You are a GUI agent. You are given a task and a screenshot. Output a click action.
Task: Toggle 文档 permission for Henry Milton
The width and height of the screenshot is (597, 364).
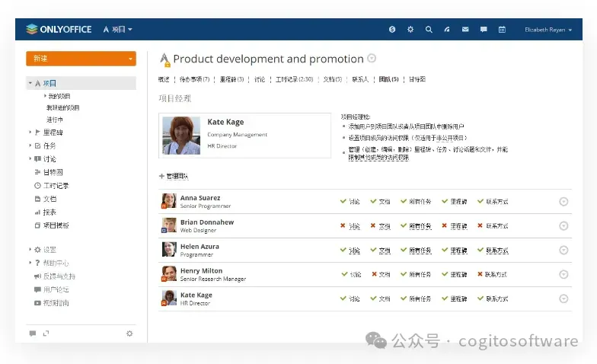click(x=381, y=274)
